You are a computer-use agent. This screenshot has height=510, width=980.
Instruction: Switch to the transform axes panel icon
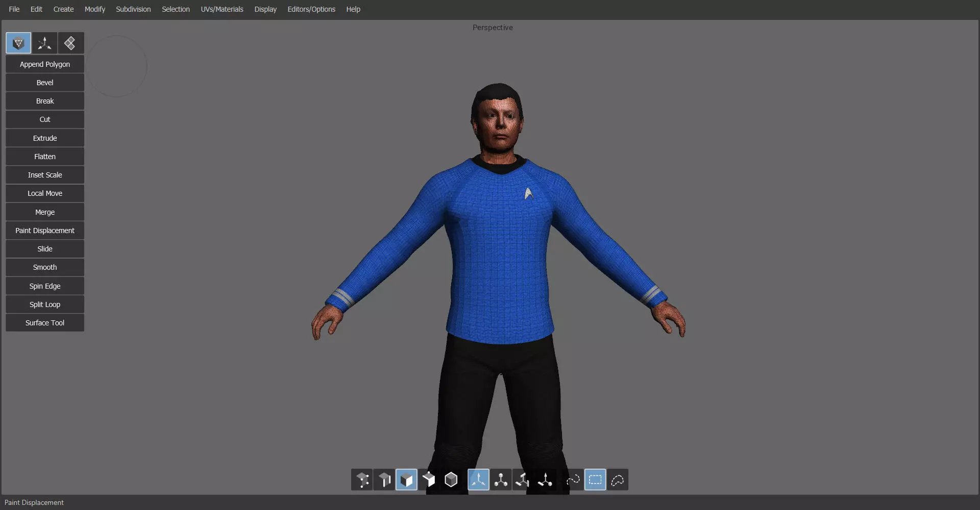44,43
